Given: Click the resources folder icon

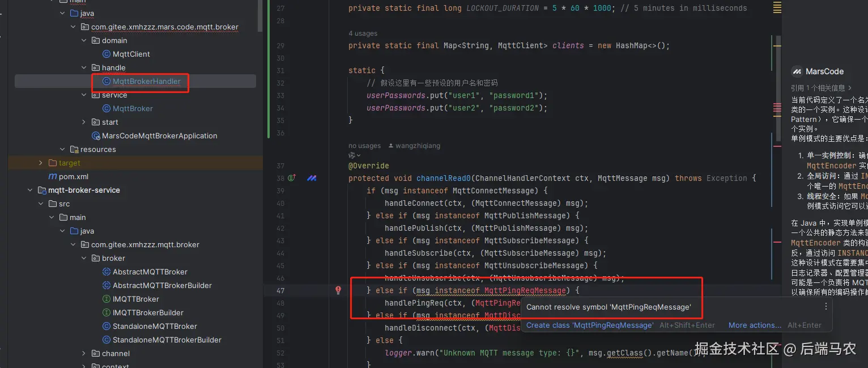Looking at the screenshot, I should pyautogui.click(x=74, y=149).
